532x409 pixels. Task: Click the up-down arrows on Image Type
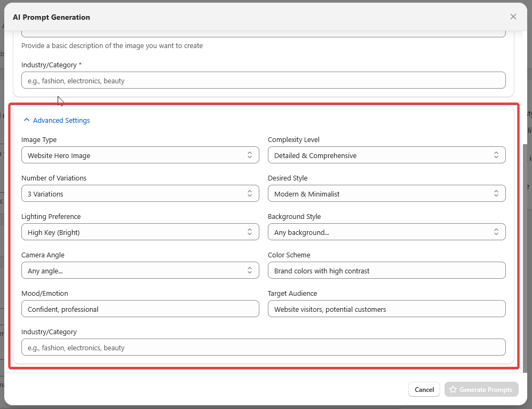pos(250,155)
